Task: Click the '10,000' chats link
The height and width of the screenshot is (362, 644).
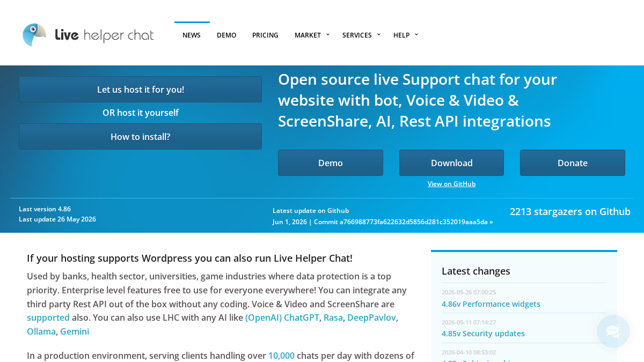Action: (281, 356)
